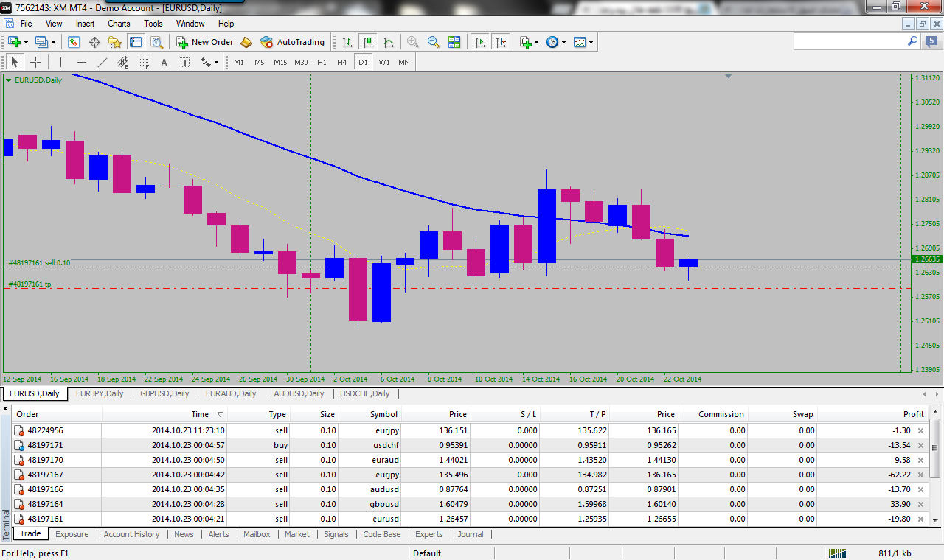Select the Horizontal Line drawing tool
The image size is (944, 560).
(81, 62)
